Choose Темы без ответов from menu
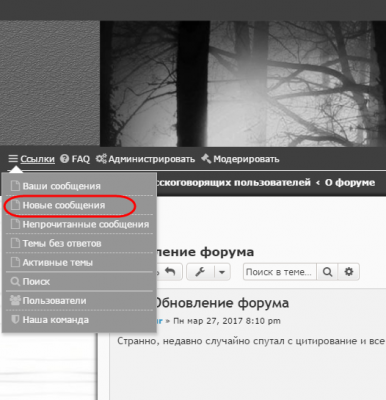Screen dimensions: 386x400 coord(79,243)
